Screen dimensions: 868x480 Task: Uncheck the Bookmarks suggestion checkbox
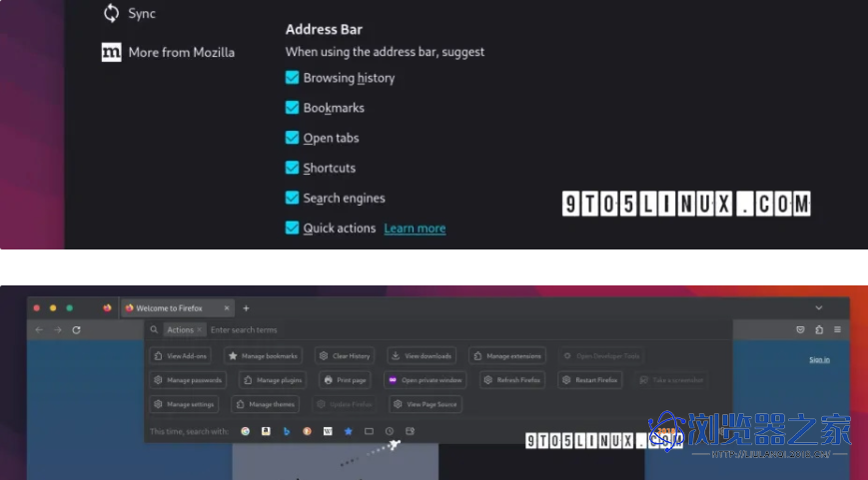[x=292, y=108]
